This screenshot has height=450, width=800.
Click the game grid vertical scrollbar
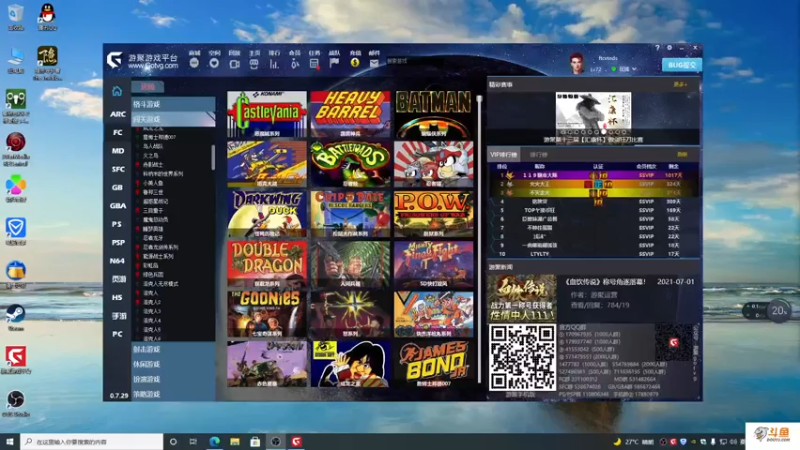[480, 239]
